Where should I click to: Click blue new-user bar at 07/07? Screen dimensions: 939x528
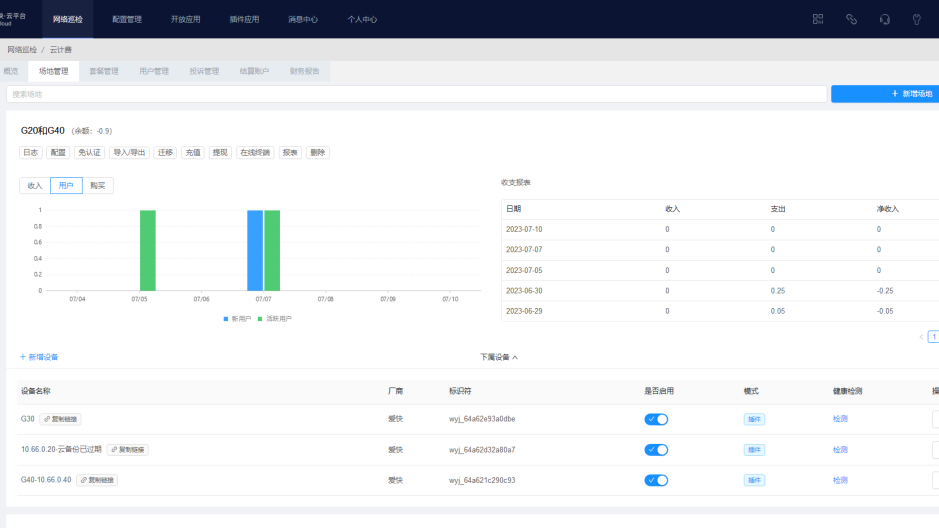coord(255,250)
